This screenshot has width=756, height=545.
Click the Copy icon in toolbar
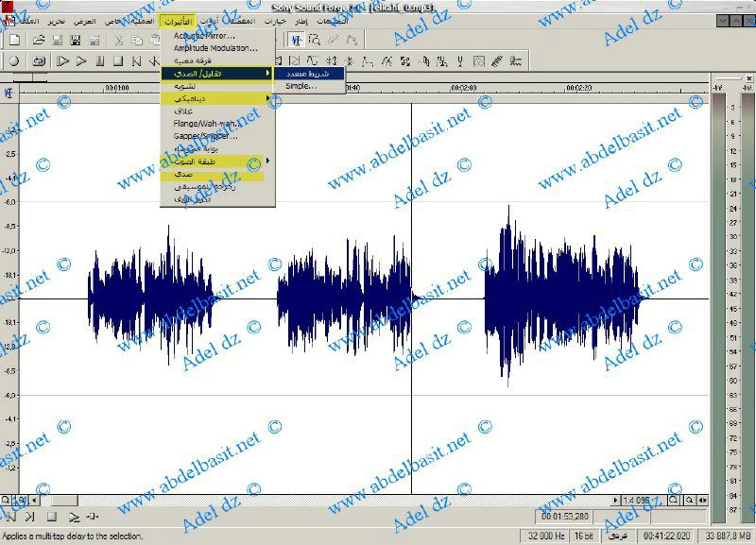pyautogui.click(x=137, y=41)
